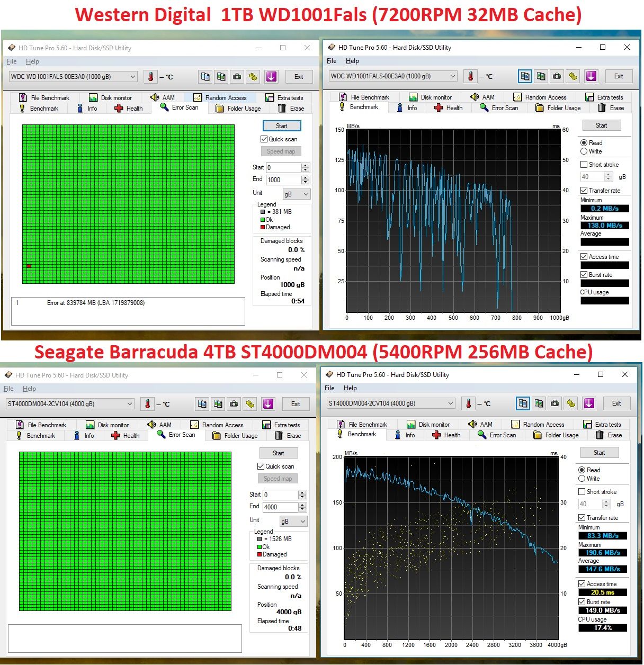The width and height of the screenshot is (644, 665).
Task: Click Start button in top-left WD Error Scan window
Action: pos(282,126)
